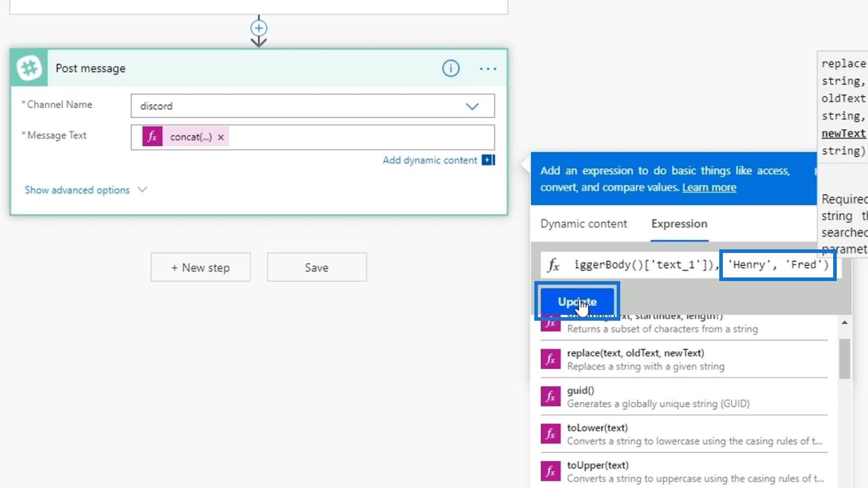The height and width of the screenshot is (488, 868).
Task: Click the function list scrollbar thumb
Action: click(844, 358)
